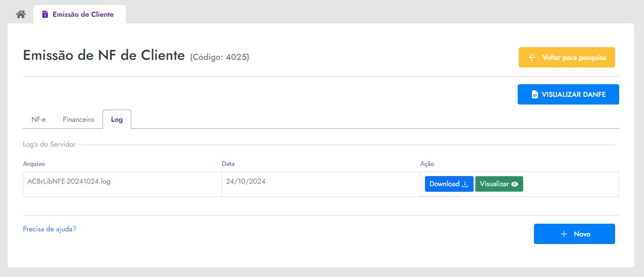Download the ACBrLibNFE log file
The height and width of the screenshot is (277, 644).
coord(449,184)
